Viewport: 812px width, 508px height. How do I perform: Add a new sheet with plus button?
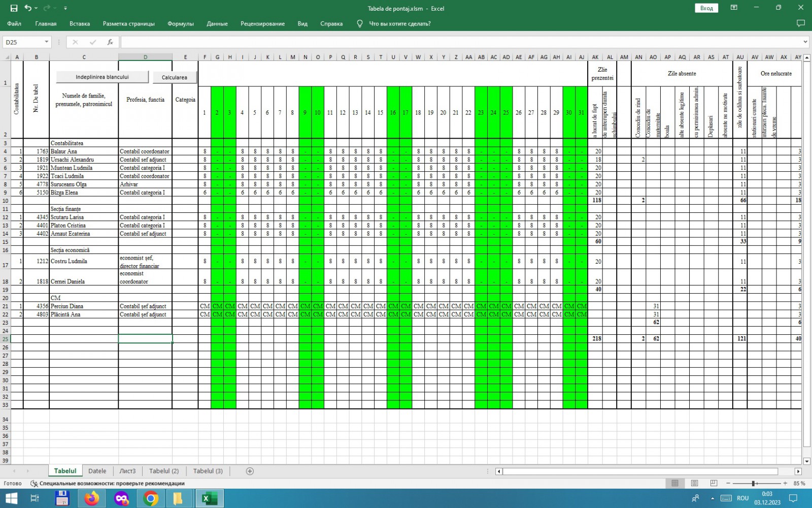tap(250, 471)
